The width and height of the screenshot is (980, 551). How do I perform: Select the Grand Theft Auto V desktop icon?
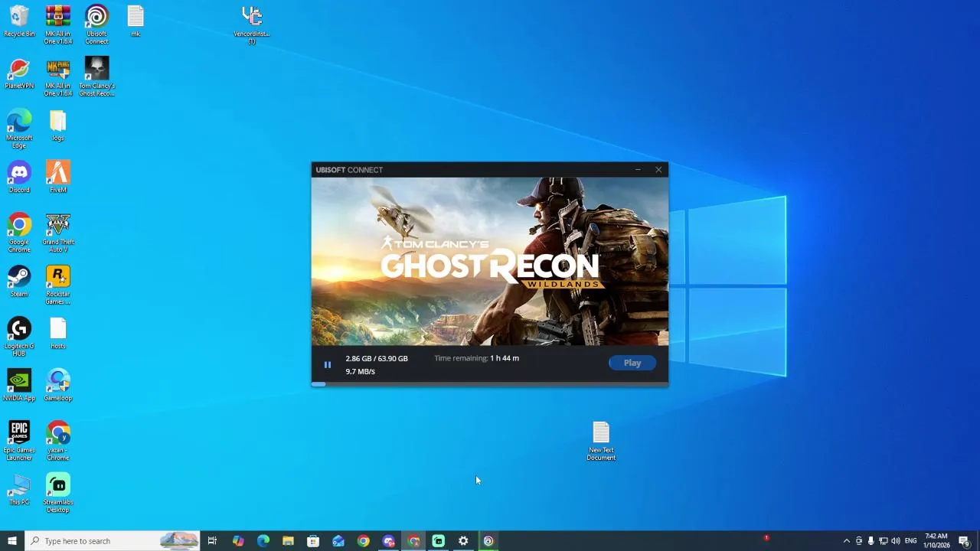point(58,233)
